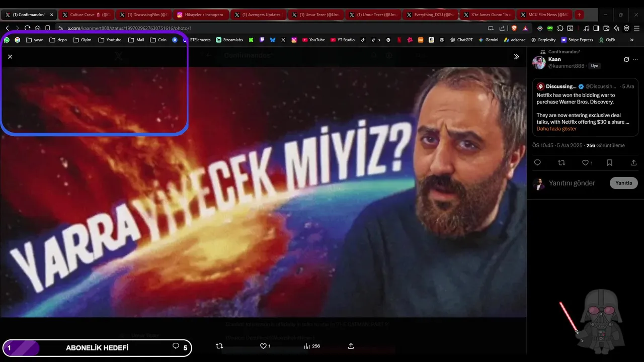644x362 pixels.
Task: Open the Kick bookmark icon
Action: coord(251,40)
